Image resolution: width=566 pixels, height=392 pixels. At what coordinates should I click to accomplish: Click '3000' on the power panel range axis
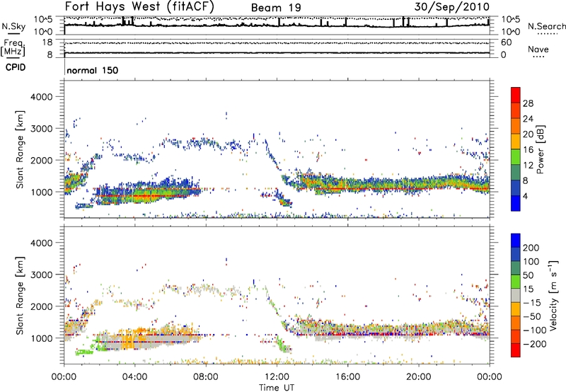click(x=42, y=129)
